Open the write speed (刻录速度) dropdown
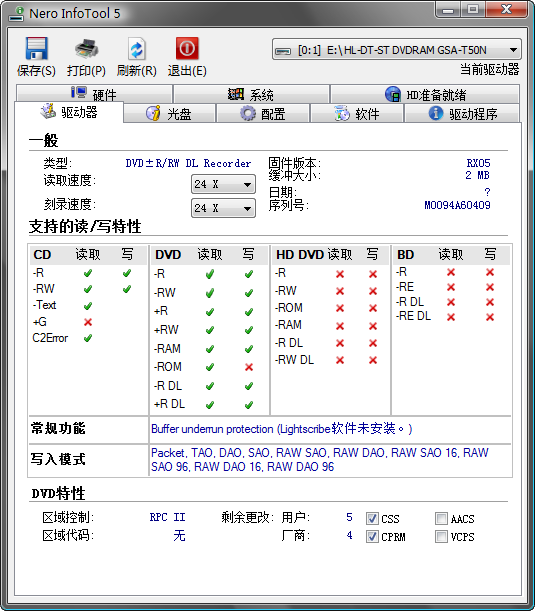Screen dimensions: 535x611 [223, 208]
